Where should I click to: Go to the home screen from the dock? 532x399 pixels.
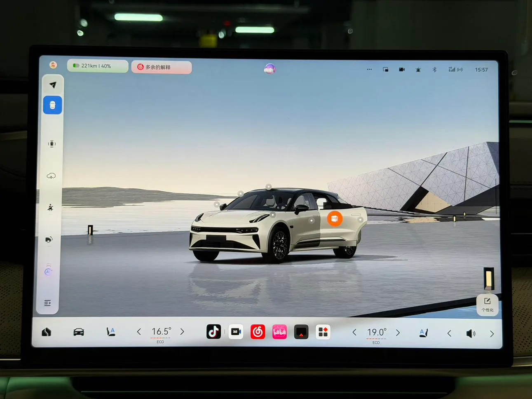tap(47, 331)
